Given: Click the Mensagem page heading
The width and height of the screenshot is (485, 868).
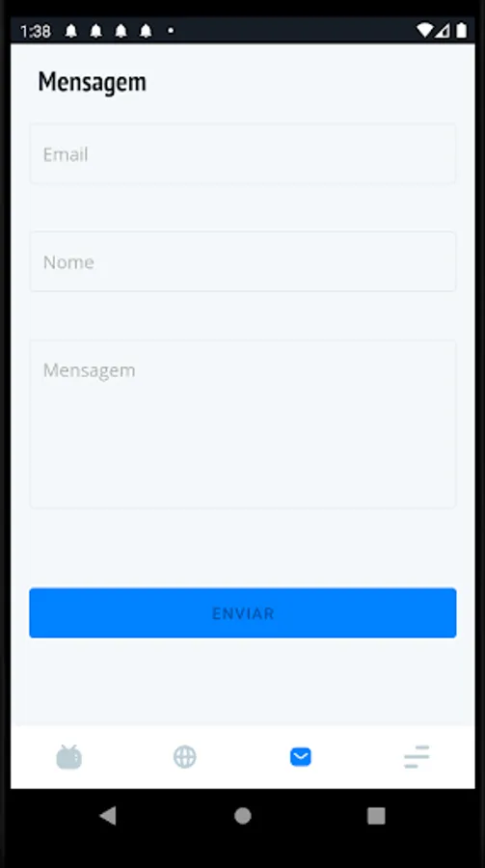Looking at the screenshot, I should [92, 82].
